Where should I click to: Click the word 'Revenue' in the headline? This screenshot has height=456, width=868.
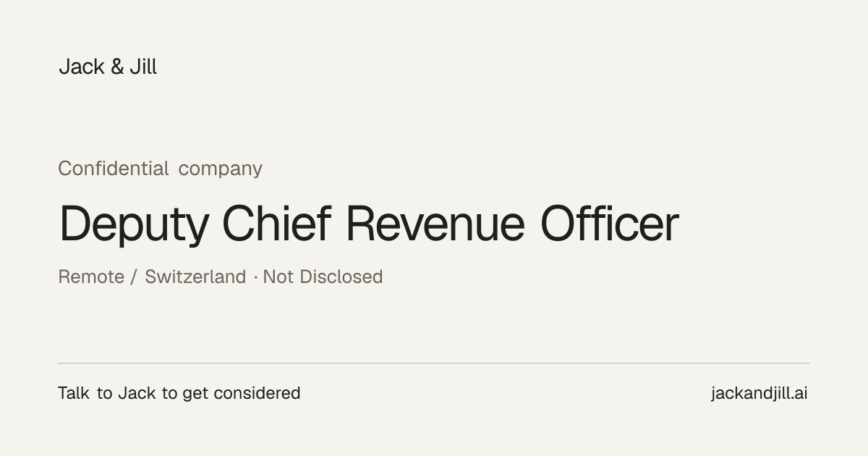tap(435, 224)
